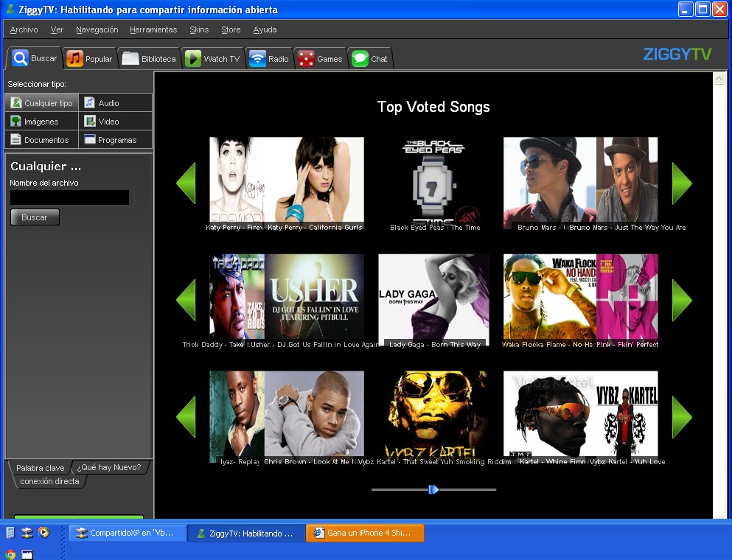This screenshot has height=560, width=732.
Task: Click the Popular music note icon
Action: [x=74, y=59]
